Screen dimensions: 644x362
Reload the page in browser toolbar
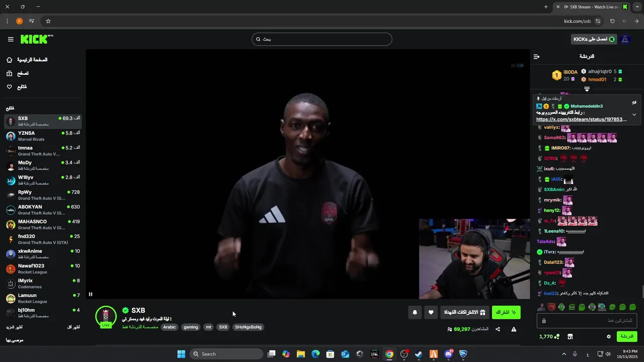pos(612,21)
